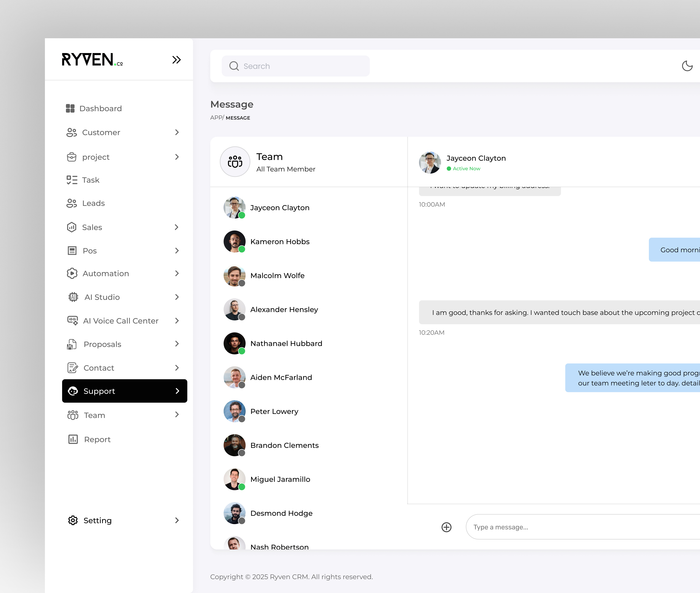Viewport: 700px width, 593px height.
Task: Click the search magnifier icon
Action: 234,66
